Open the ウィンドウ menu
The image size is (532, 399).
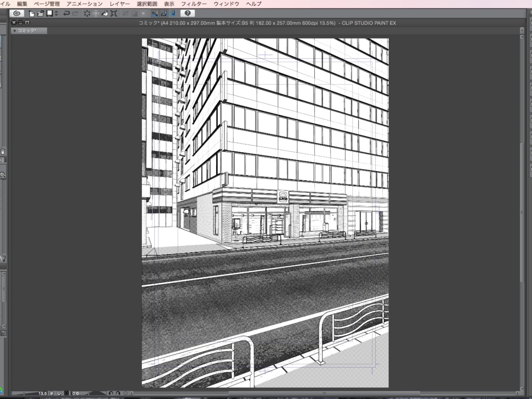pyautogui.click(x=227, y=4)
